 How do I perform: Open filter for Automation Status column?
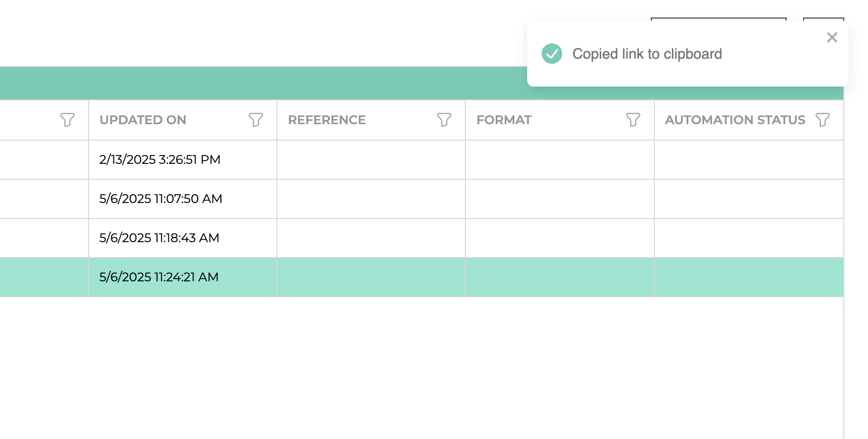pyautogui.click(x=823, y=120)
